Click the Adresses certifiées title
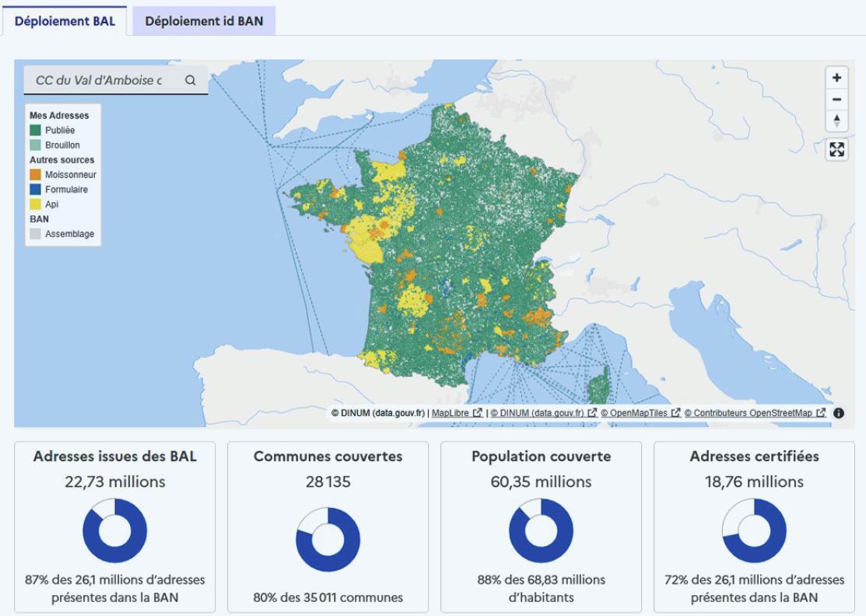The height and width of the screenshot is (616, 866). (755, 457)
